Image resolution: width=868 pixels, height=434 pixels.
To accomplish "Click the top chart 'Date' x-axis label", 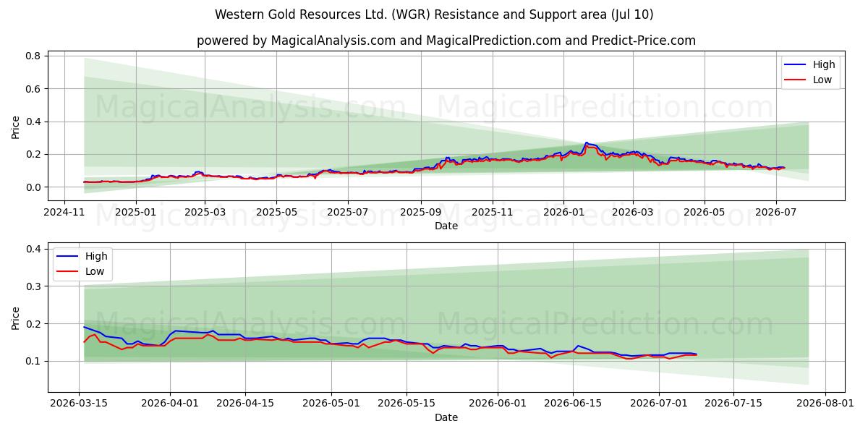I will [446, 226].
